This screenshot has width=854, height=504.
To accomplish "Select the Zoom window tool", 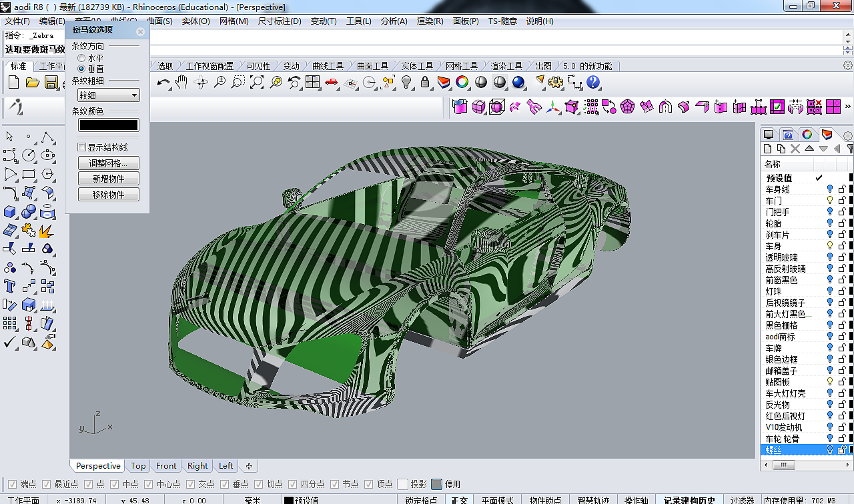I will coord(238,82).
